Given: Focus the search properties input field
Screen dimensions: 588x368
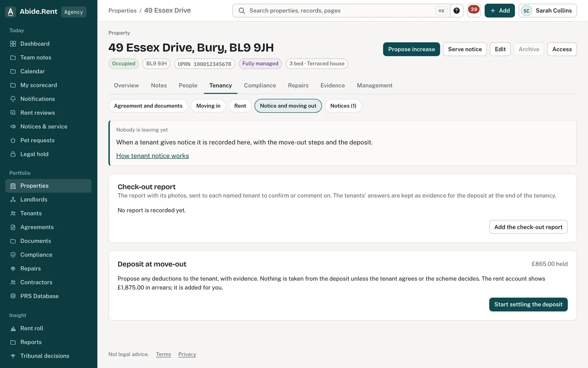Looking at the screenshot, I should coord(342,11).
